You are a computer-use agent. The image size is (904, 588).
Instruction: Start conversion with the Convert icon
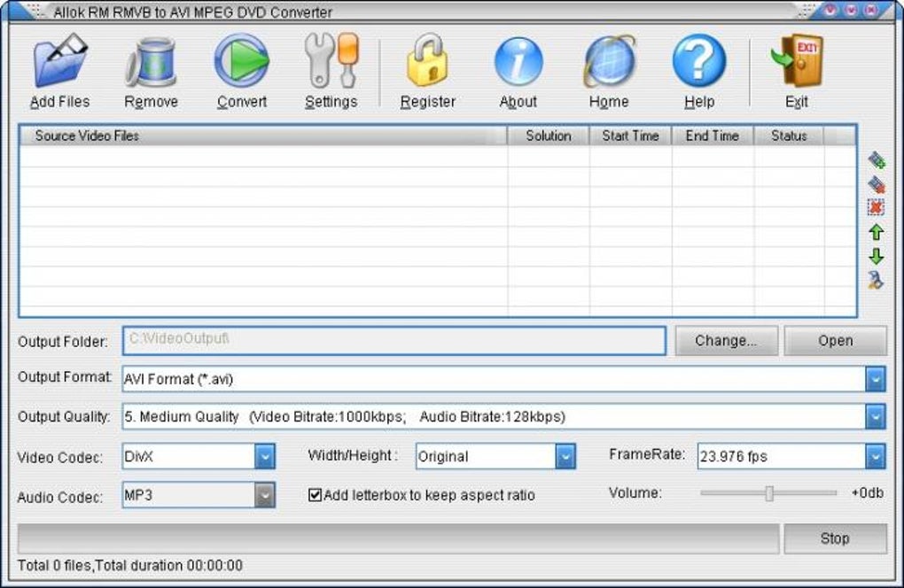tap(242, 61)
